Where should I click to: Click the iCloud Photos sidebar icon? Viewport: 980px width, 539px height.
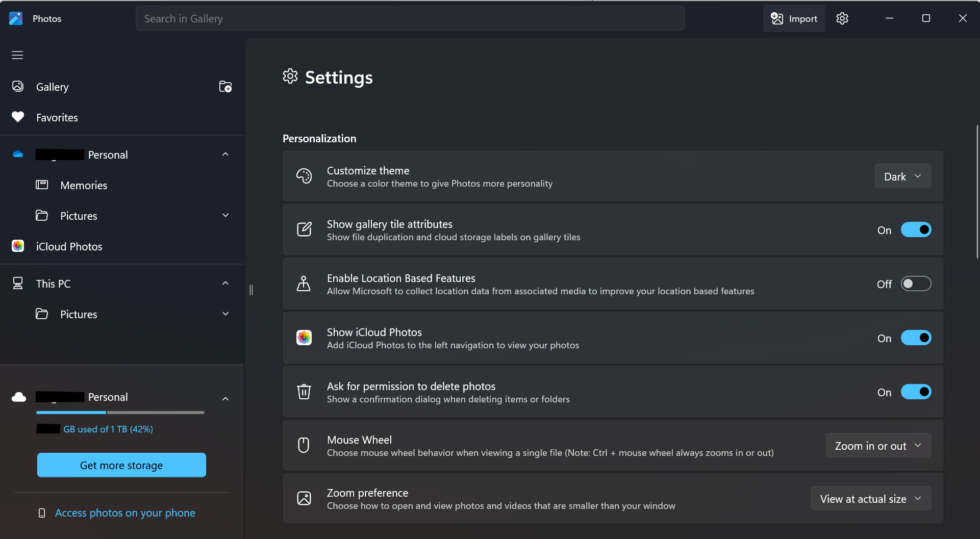pos(18,246)
